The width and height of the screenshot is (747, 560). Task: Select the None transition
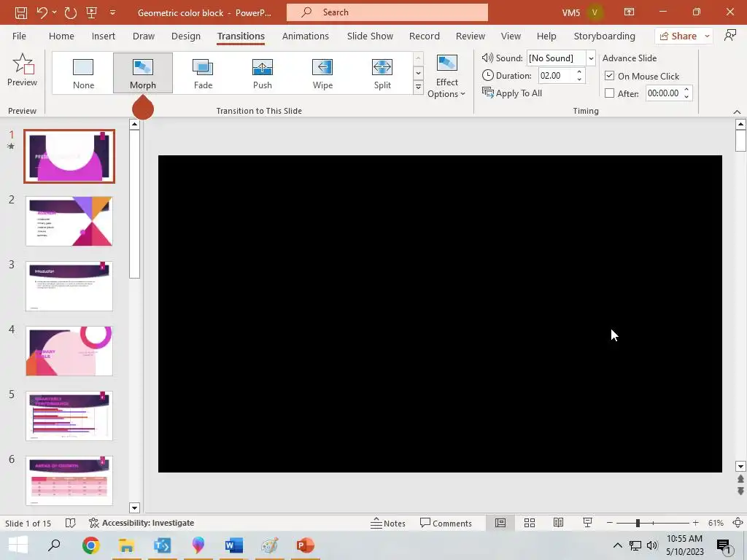coord(83,73)
